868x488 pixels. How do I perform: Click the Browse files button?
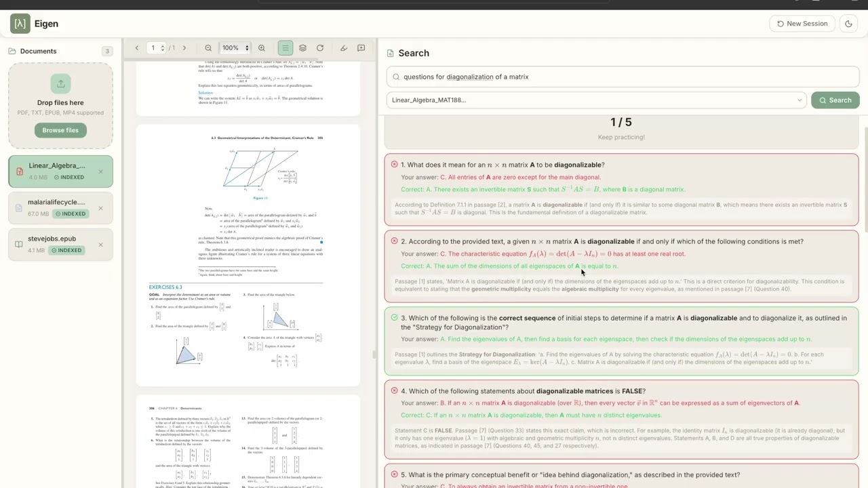pos(60,130)
